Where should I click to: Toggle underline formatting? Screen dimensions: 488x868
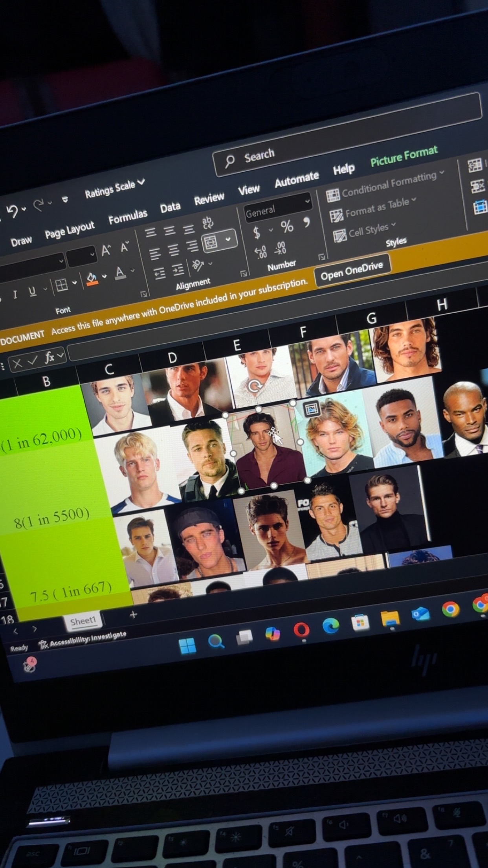[x=32, y=291]
